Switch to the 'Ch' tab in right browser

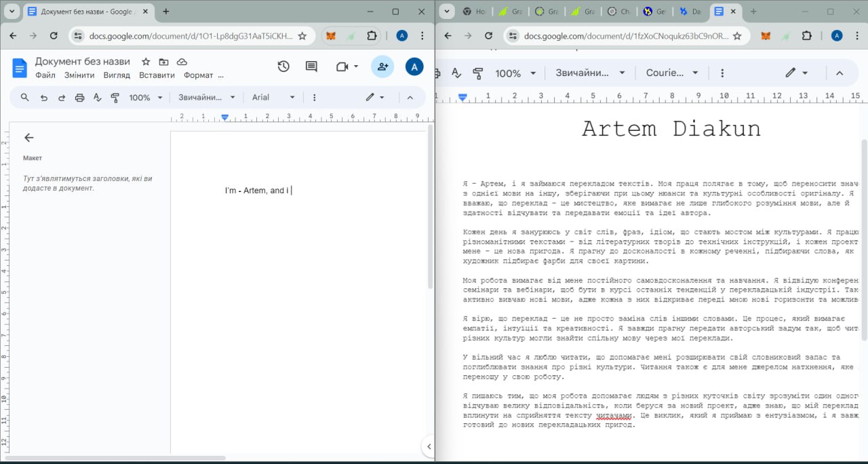pos(619,12)
